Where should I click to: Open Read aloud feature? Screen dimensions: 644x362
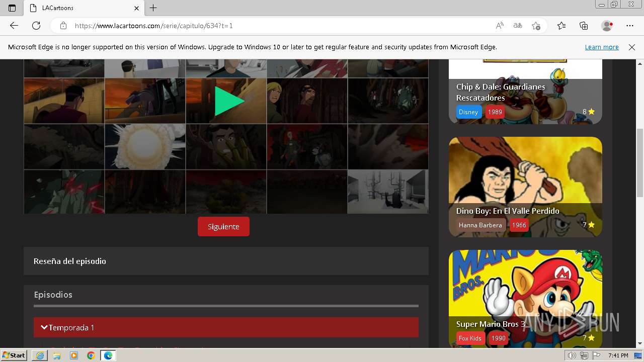pos(500,26)
